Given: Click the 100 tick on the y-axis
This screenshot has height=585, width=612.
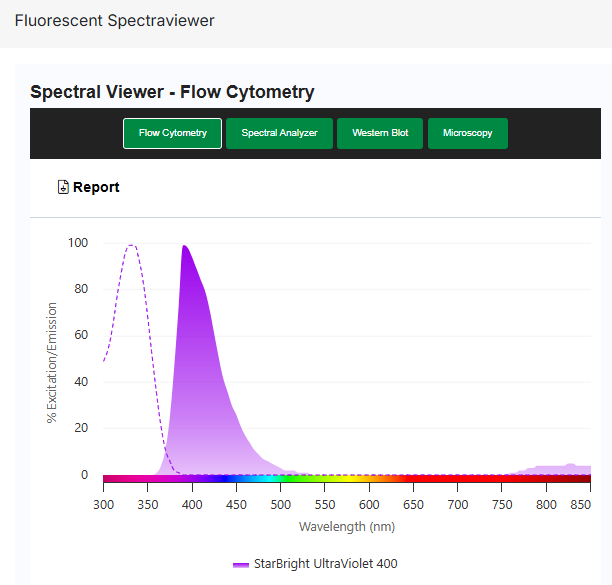Looking at the screenshot, I should pyautogui.click(x=77, y=243).
